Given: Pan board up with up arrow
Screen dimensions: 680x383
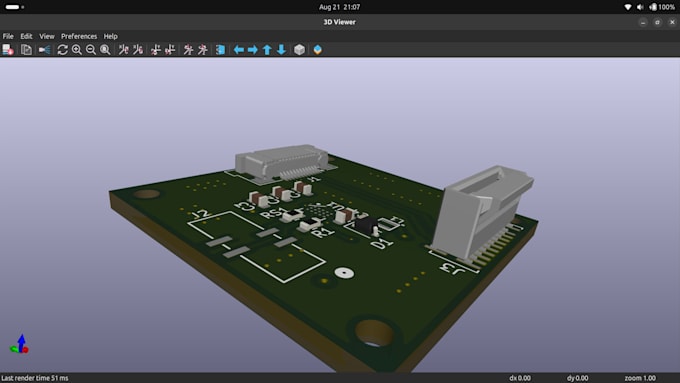Looking at the screenshot, I should click(267, 50).
